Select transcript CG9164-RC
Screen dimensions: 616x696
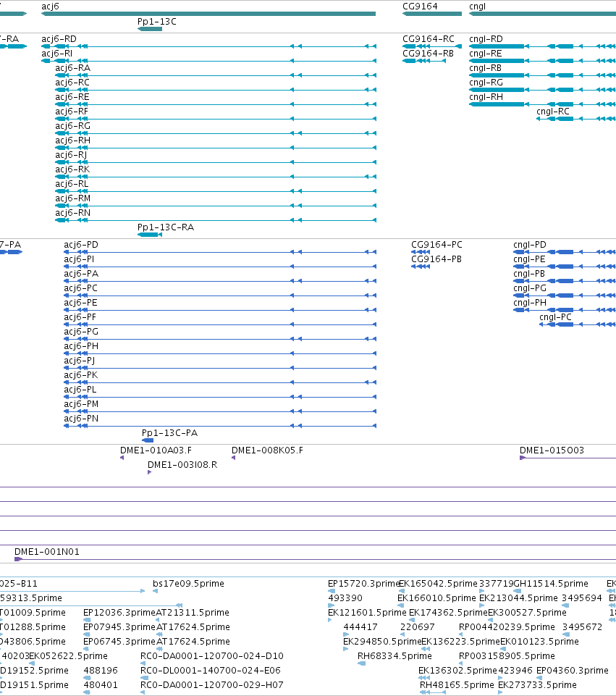pyautogui.click(x=429, y=39)
